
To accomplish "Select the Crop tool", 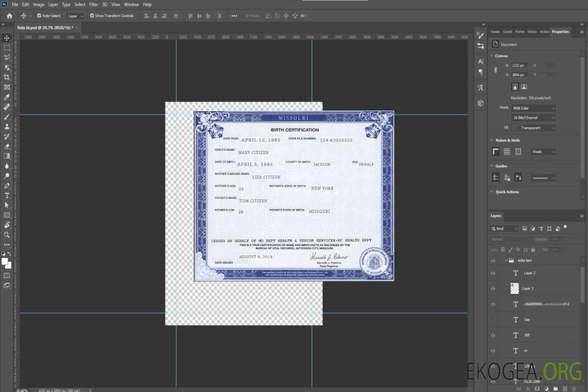I will tap(7, 77).
